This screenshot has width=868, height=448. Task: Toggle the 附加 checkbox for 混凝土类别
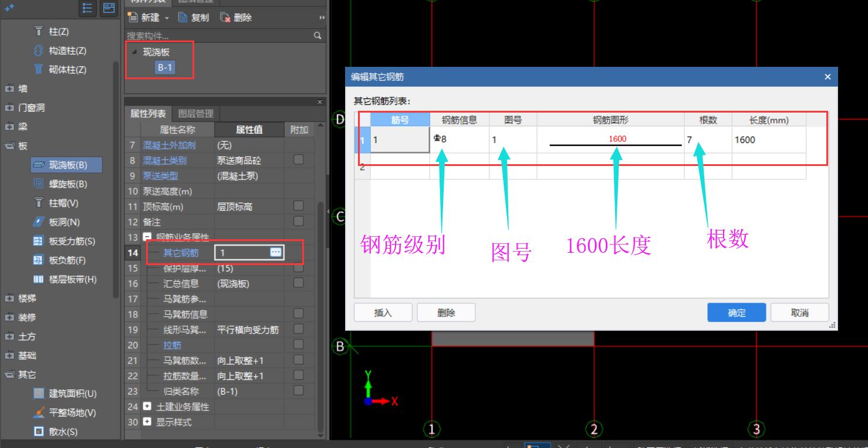(x=298, y=159)
